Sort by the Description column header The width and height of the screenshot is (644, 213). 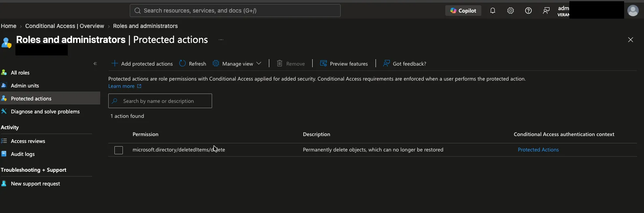[316, 134]
